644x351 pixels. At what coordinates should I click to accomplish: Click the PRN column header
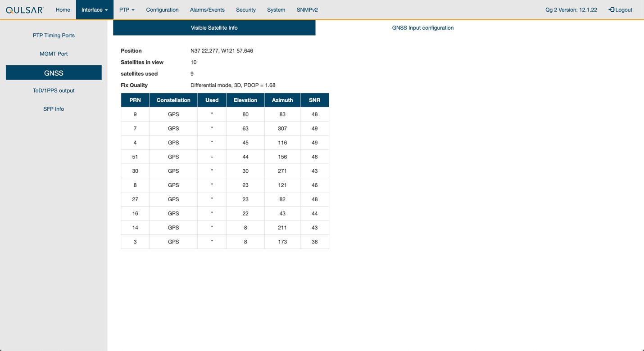pyautogui.click(x=135, y=100)
